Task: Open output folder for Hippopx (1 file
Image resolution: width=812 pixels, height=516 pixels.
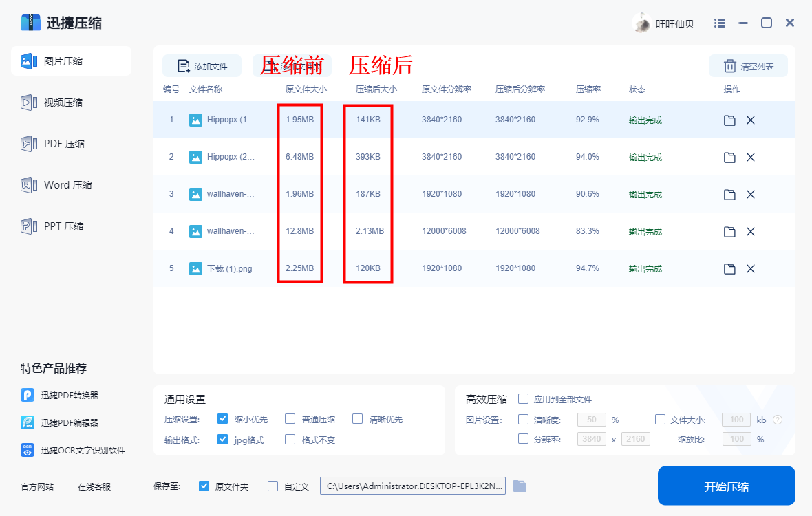Action: (729, 119)
